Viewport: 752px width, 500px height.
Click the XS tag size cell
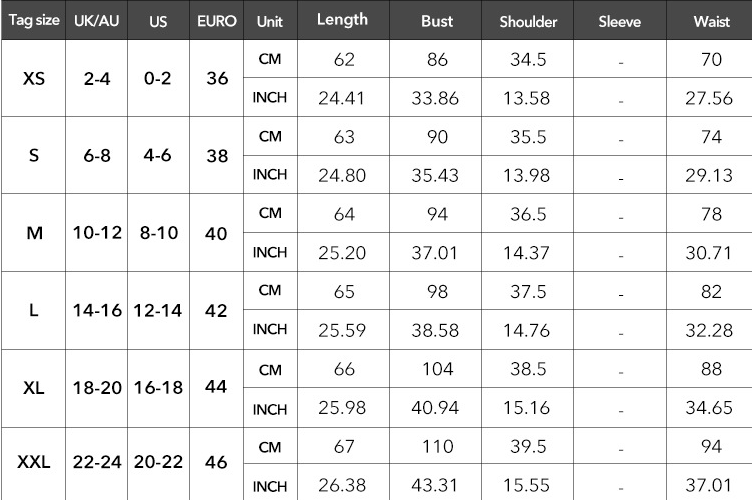(x=33, y=78)
